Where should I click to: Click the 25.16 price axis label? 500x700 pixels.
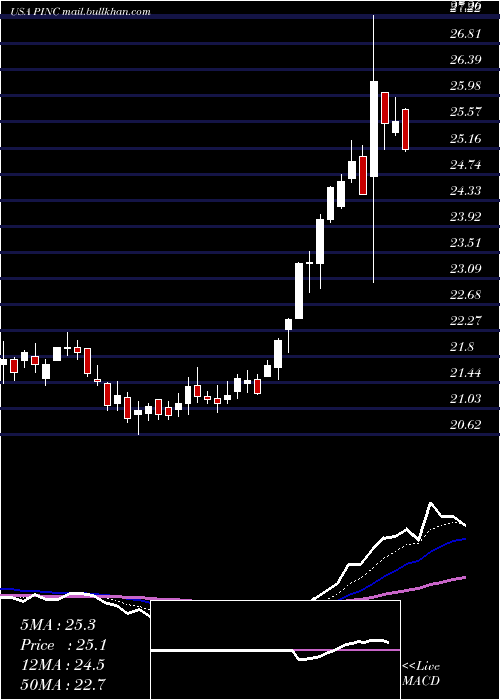pyautogui.click(x=466, y=139)
